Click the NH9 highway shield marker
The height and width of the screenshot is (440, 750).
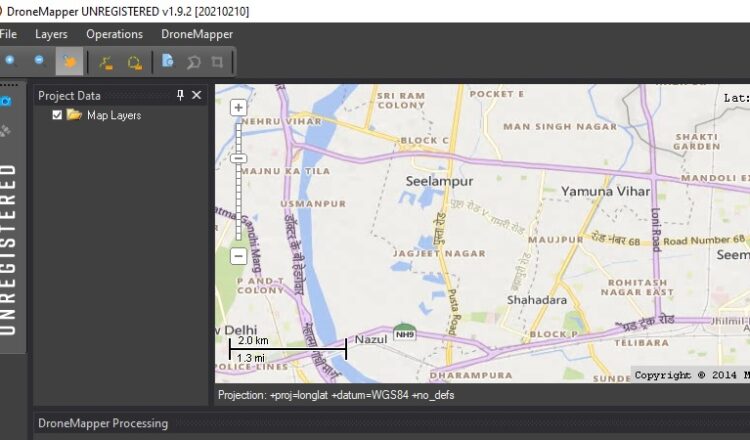point(405,333)
